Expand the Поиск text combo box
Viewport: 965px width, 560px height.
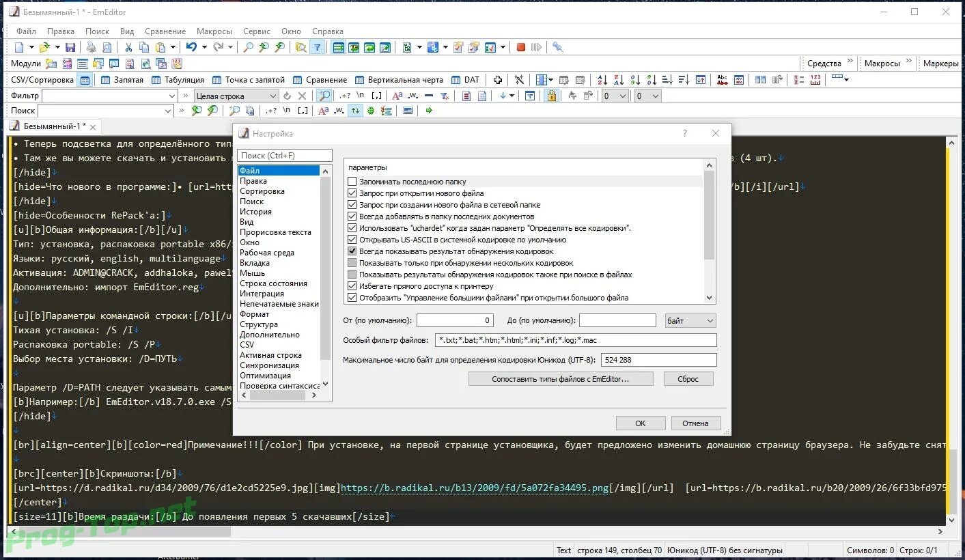pyautogui.click(x=168, y=111)
